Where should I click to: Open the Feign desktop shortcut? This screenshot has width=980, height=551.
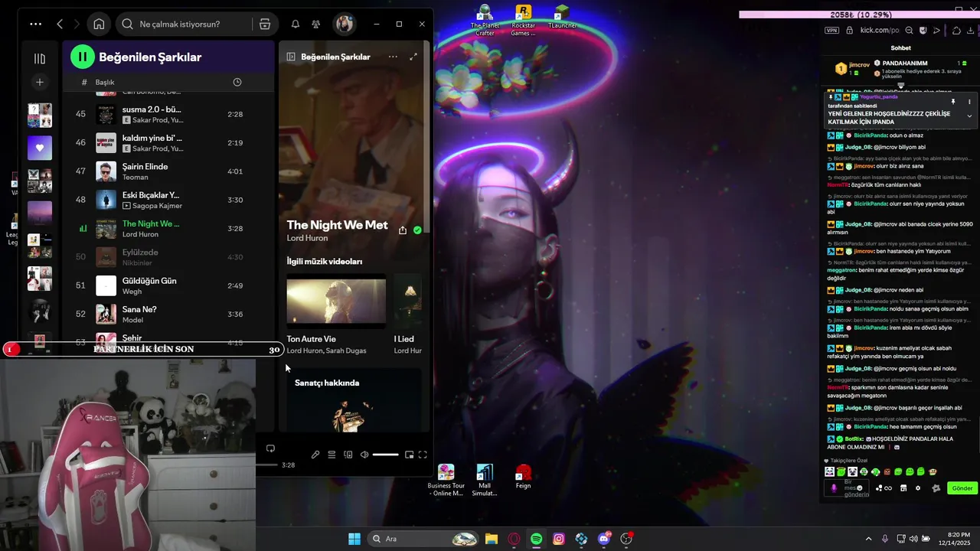(523, 477)
